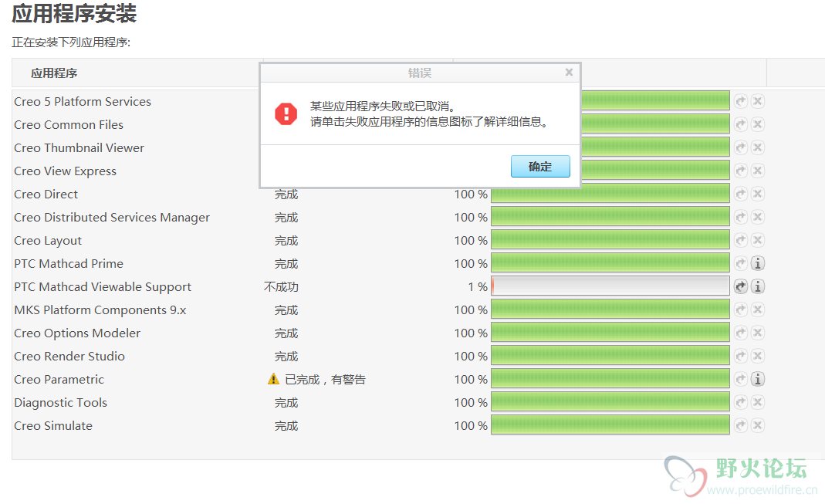825x504 pixels.
Task: Select Creo Distributed Services Manager name
Action: coord(112,218)
